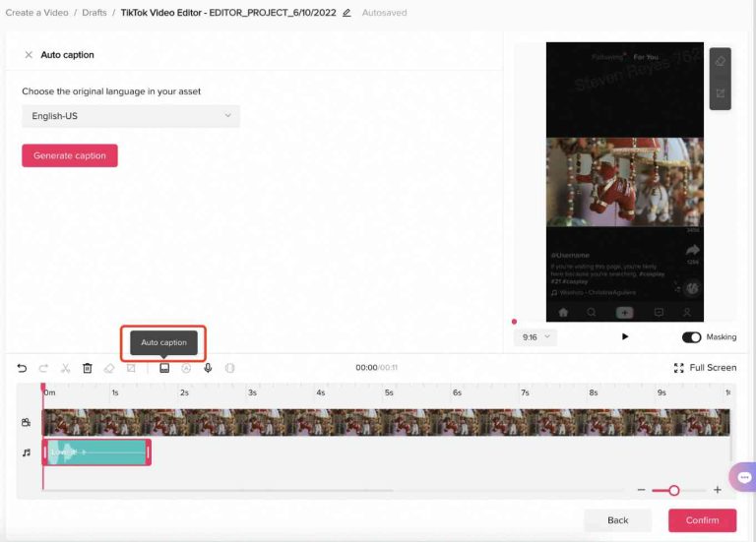
Task: Go to Drafts breadcrumb
Action: 94,13
